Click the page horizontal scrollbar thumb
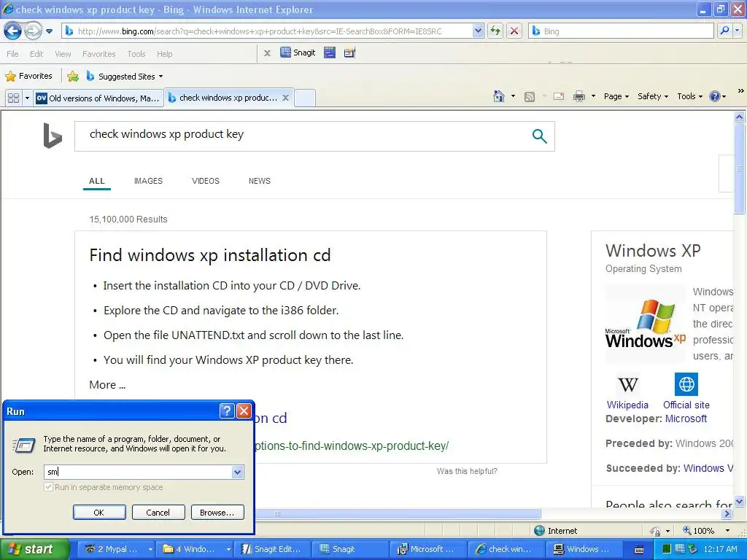 pyautogui.click(x=398, y=514)
